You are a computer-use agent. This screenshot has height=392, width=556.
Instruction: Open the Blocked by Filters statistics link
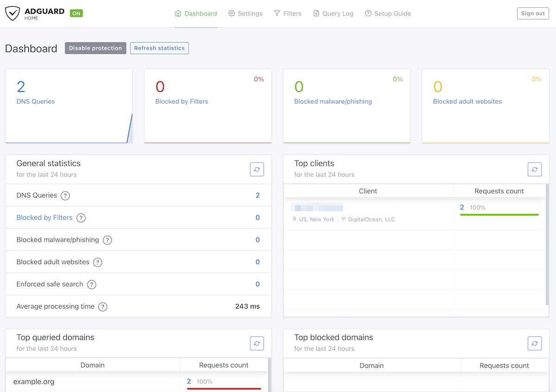click(44, 218)
